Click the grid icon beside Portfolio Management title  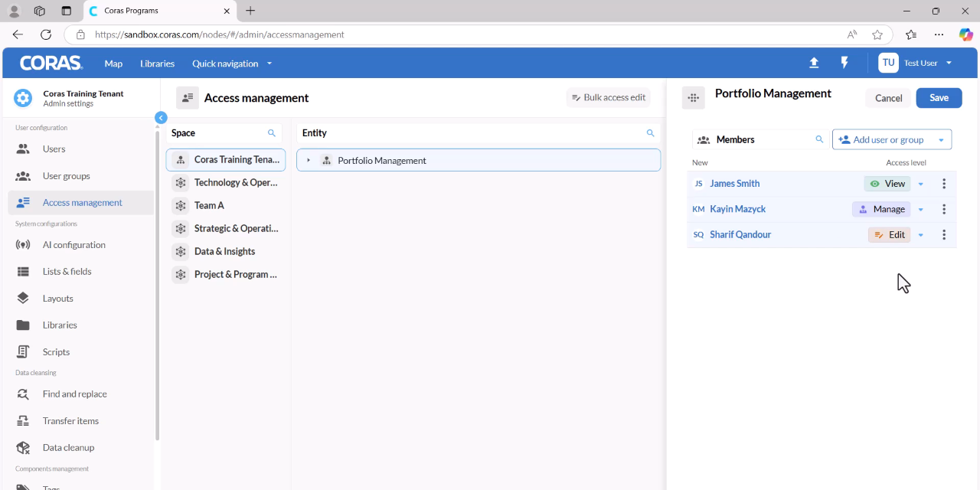point(693,98)
